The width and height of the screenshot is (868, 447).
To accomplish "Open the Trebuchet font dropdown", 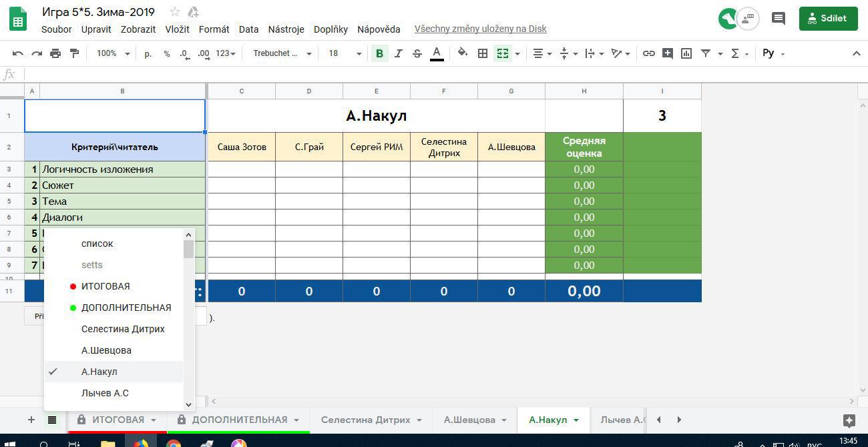I will 282,53.
